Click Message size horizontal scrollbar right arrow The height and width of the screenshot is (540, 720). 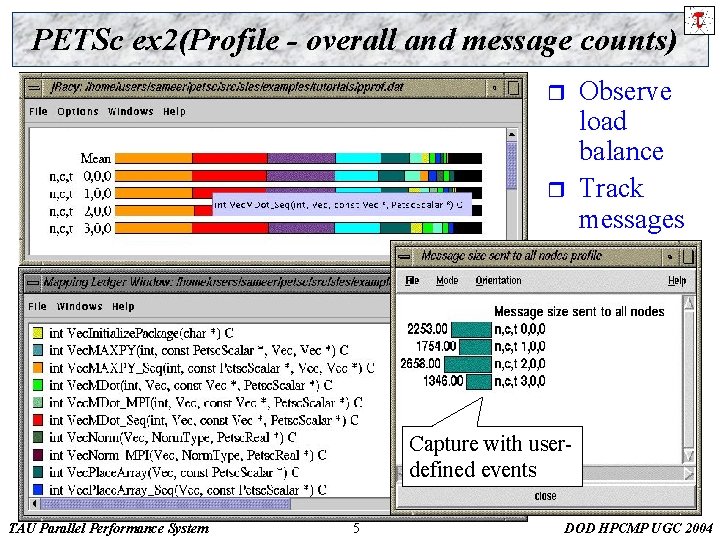coord(689,473)
